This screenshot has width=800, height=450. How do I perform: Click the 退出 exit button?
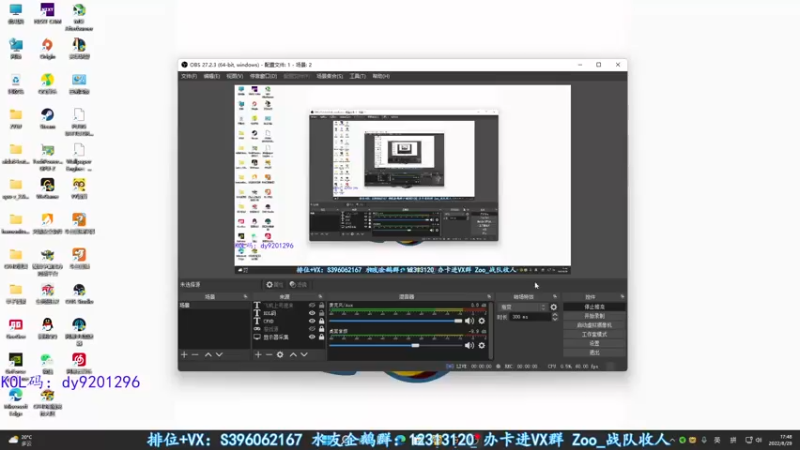594,353
